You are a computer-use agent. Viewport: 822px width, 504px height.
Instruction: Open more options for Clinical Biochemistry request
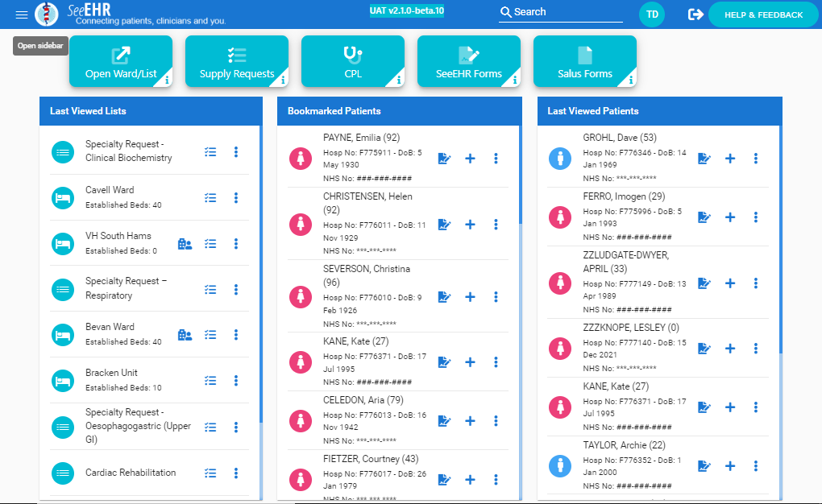(x=236, y=152)
